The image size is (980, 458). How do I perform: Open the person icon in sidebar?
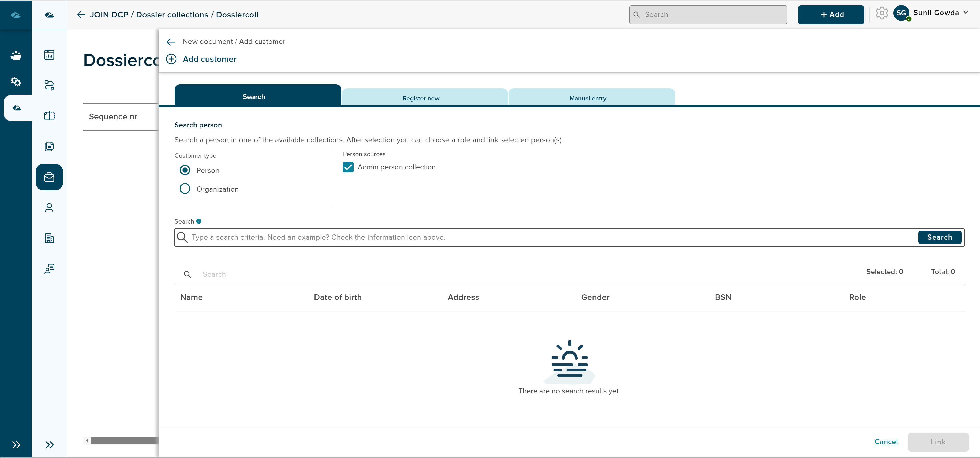point(49,207)
